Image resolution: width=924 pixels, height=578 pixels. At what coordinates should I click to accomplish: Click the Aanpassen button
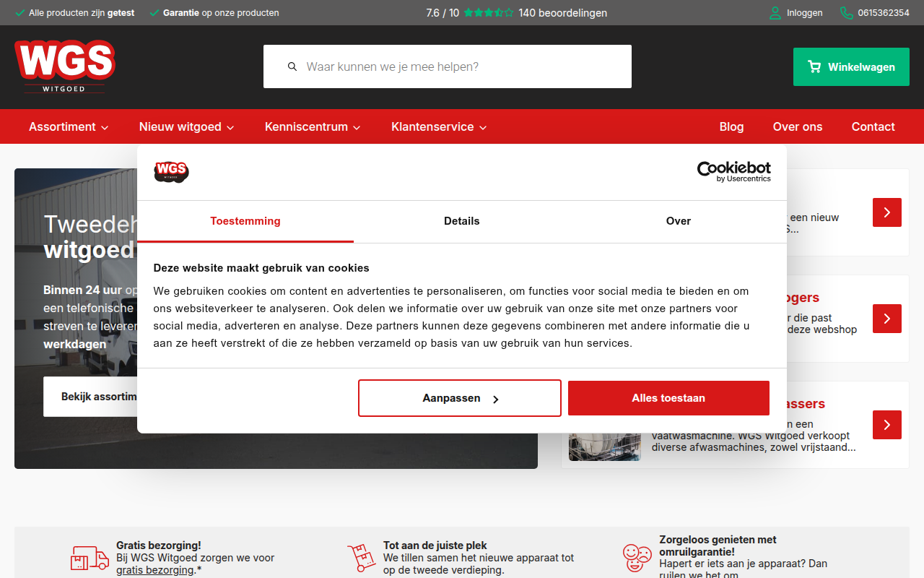[x=460, y=398]
